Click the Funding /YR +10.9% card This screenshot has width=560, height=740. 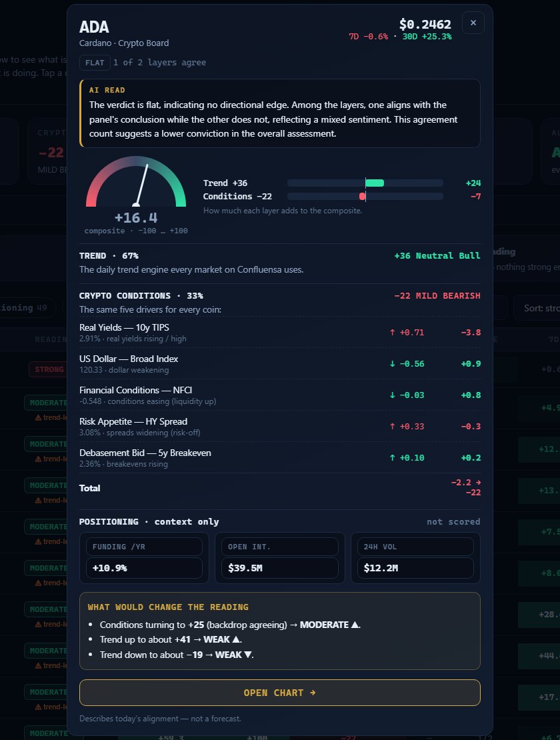click(144, 558)
